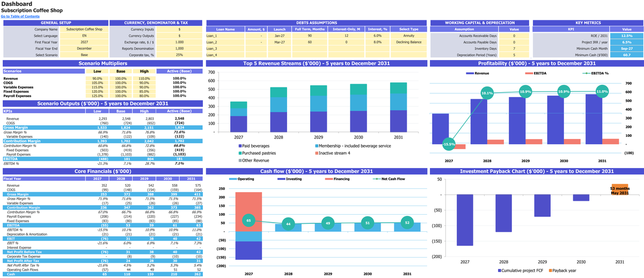Click the Revenue legend in Profitability chart
Screen dimensions: 644x278
click(x=478, y=72)
